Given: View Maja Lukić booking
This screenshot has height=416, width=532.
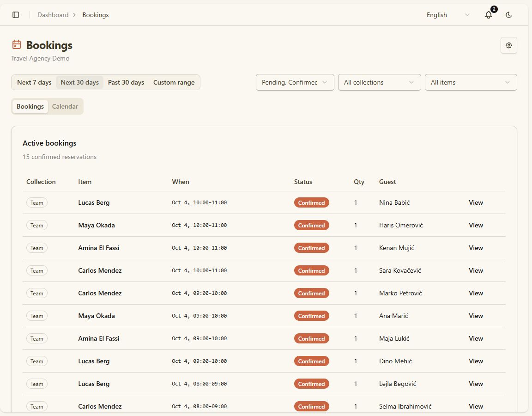Looking at the screenshot, I should (x=476, y=338).
